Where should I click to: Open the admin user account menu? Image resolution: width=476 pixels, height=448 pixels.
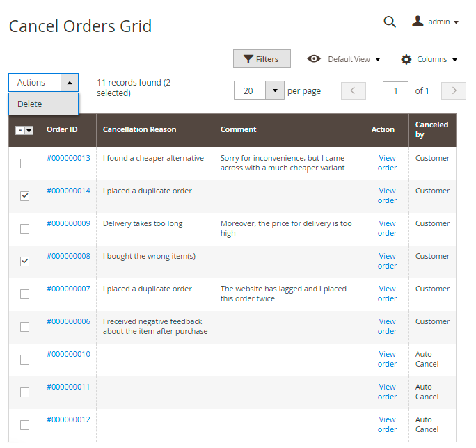pos(436,22)
